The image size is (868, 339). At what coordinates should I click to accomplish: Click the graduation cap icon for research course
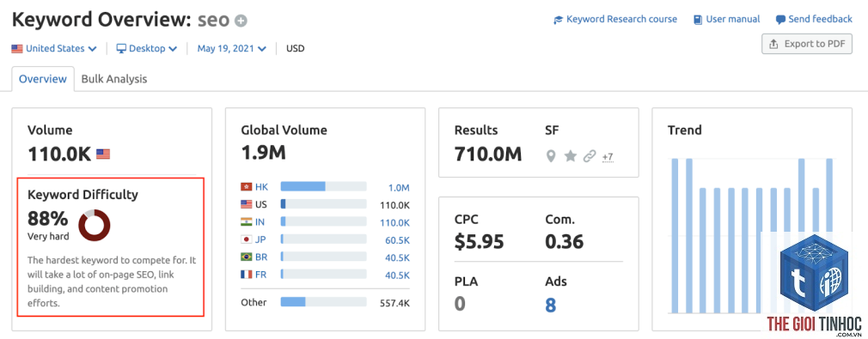pos(558,20)
